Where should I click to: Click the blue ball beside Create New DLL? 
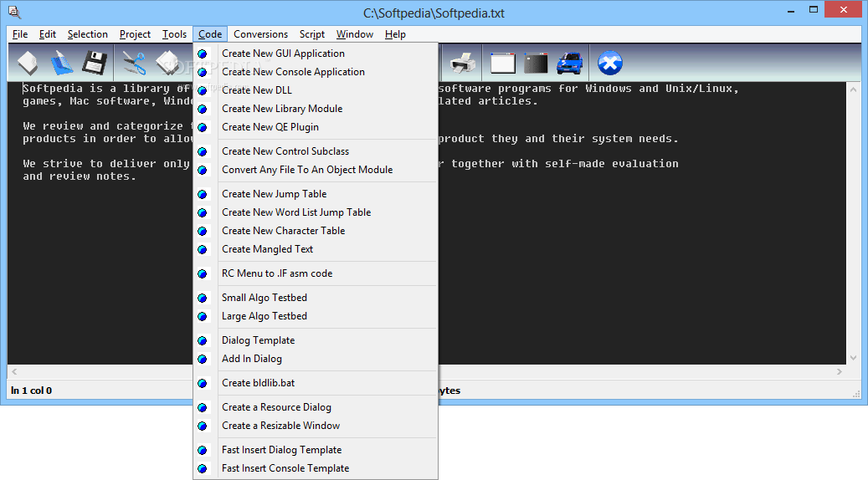[x=203, y=90]
